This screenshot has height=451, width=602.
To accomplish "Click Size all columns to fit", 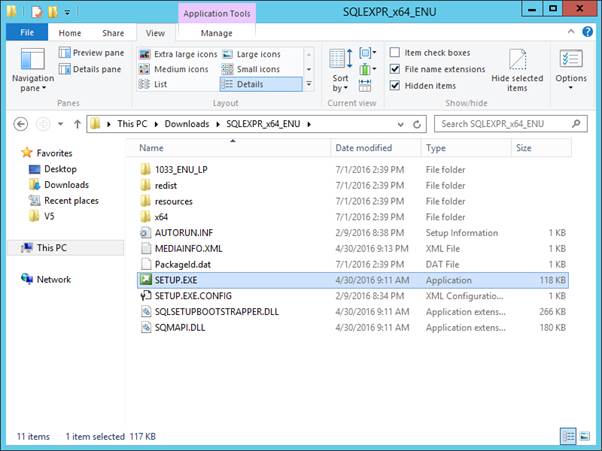I will [x=365, y=85].
